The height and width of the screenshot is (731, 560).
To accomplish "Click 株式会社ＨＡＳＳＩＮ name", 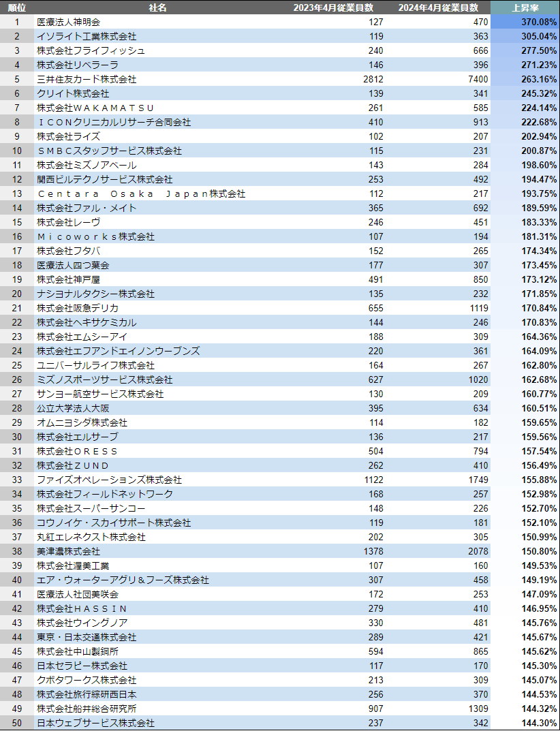I will tap(82, 608).
